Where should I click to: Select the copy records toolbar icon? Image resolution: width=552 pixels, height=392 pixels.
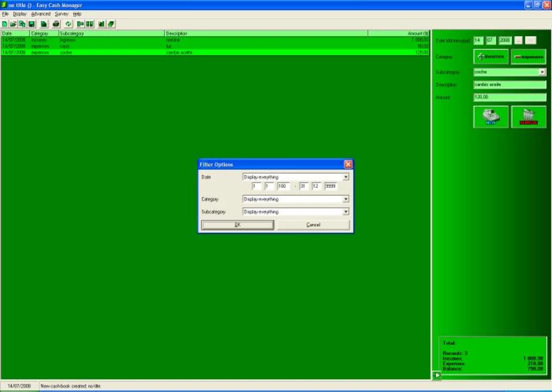click(23, 24)
